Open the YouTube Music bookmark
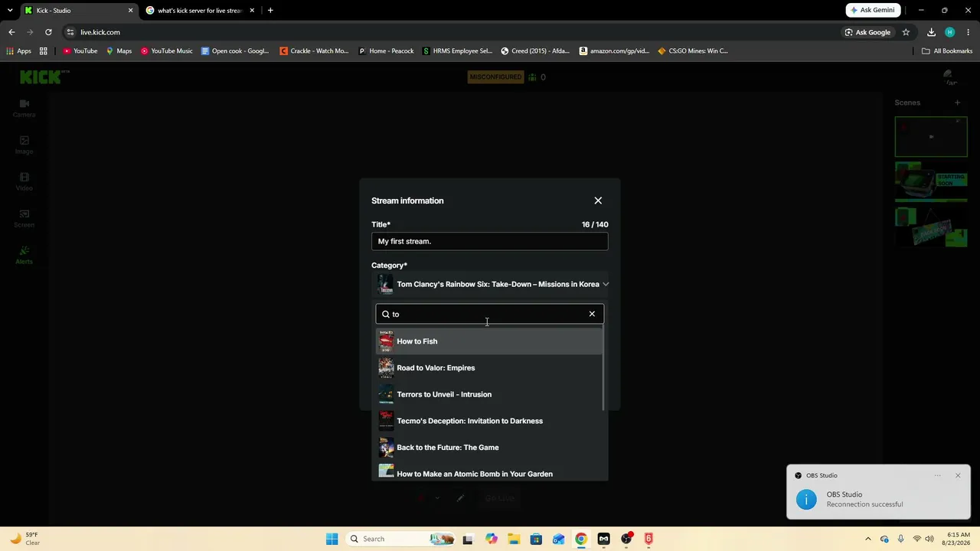This screenshot has height=551, width=980. pos(166,51)
